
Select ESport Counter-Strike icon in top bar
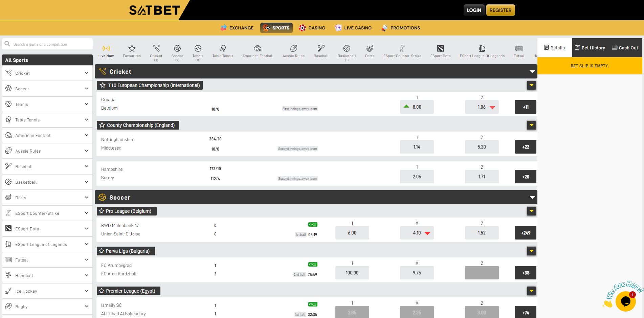402,48
